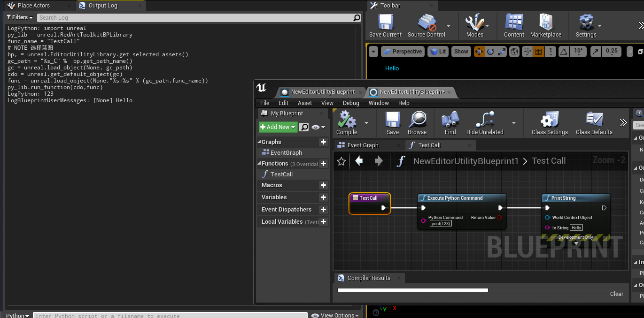
Task: Add an event dispatcher with its plus button
Action: (x=323, y=210)
